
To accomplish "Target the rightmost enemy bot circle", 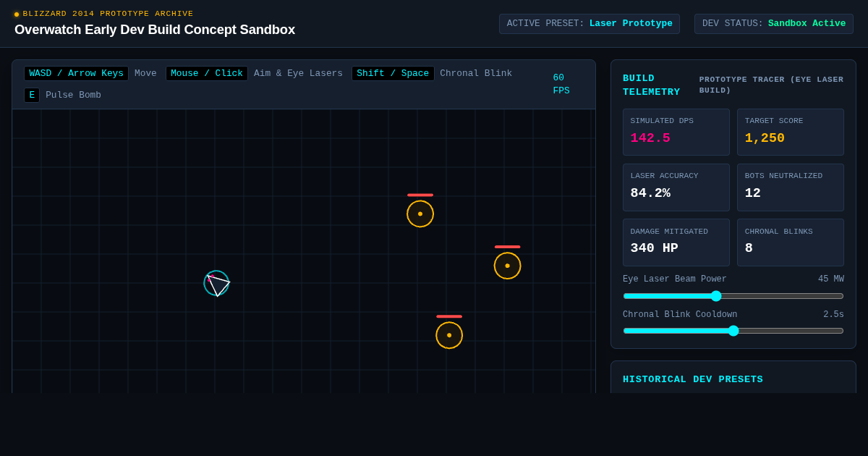I will pos(507,266).
